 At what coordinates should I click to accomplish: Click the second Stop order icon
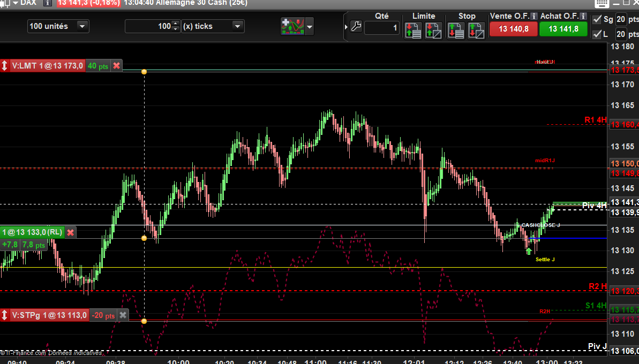(x=476, y=29)
